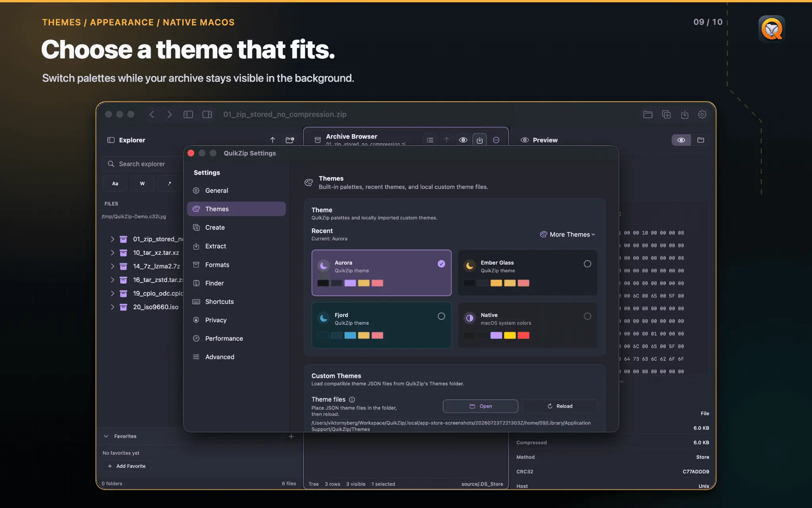Click the purple swatch in Aurora card
The image size is (812, 508).
350,283
